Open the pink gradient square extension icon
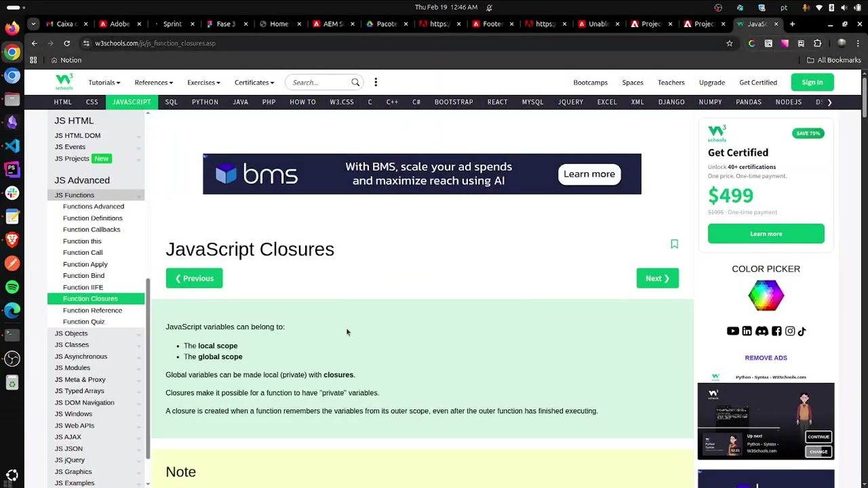This screenshot has height=488, width=868. [x=785, y=43]
